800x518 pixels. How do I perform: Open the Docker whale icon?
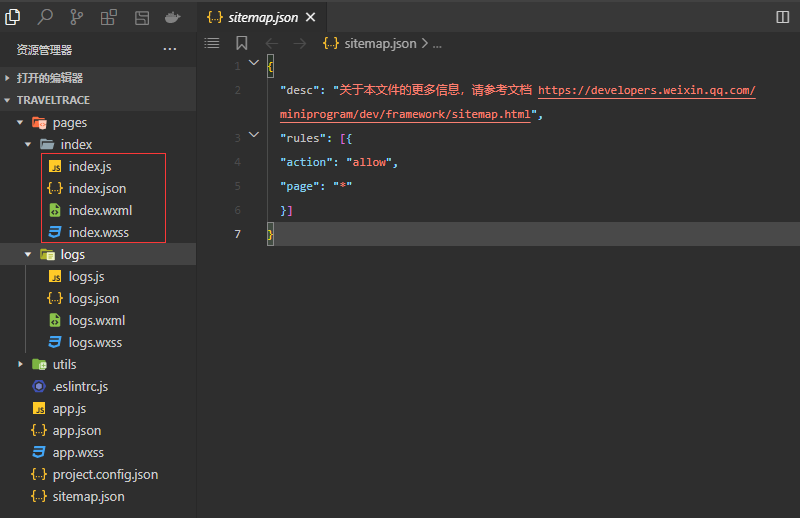(172, 17)
